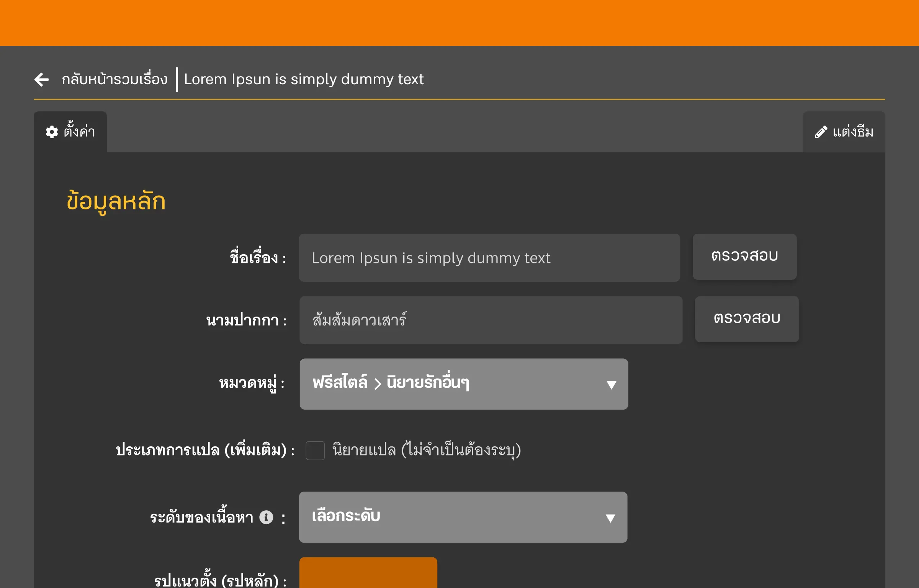This screenshot has height=588, width=919.
Task: Click the chevron between ฟรีสไตล์ and นิยายรักอื่นๆ
Action: [x=378, y=383]
